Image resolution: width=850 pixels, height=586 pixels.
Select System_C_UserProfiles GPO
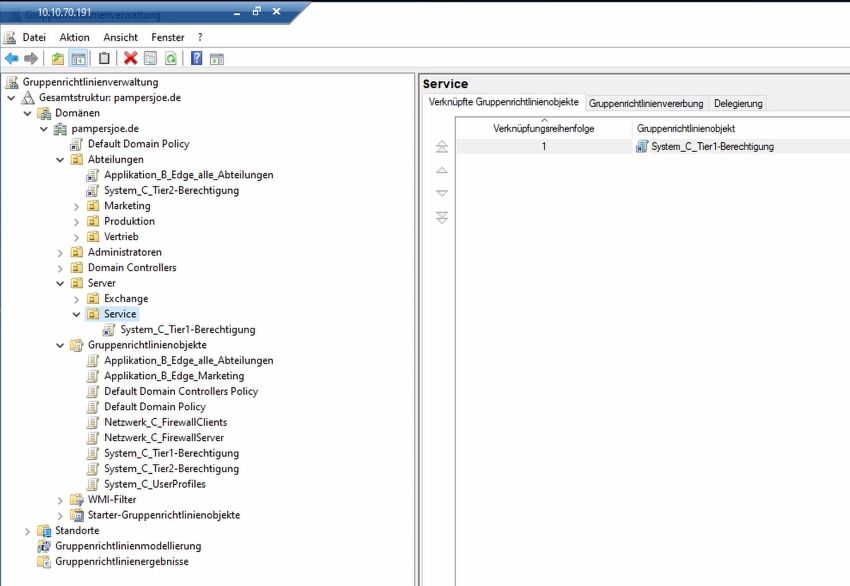tap(155, 484)
